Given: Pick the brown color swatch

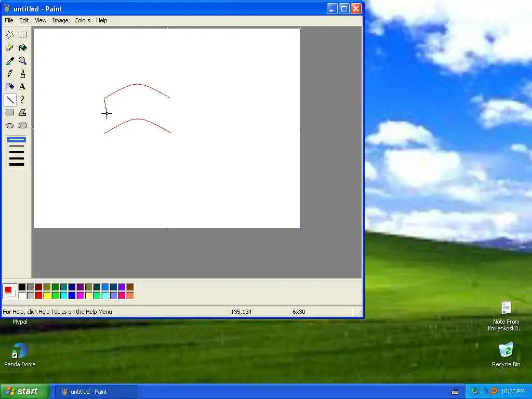Looking at the screenshot, I should click(x=130, y=287).
